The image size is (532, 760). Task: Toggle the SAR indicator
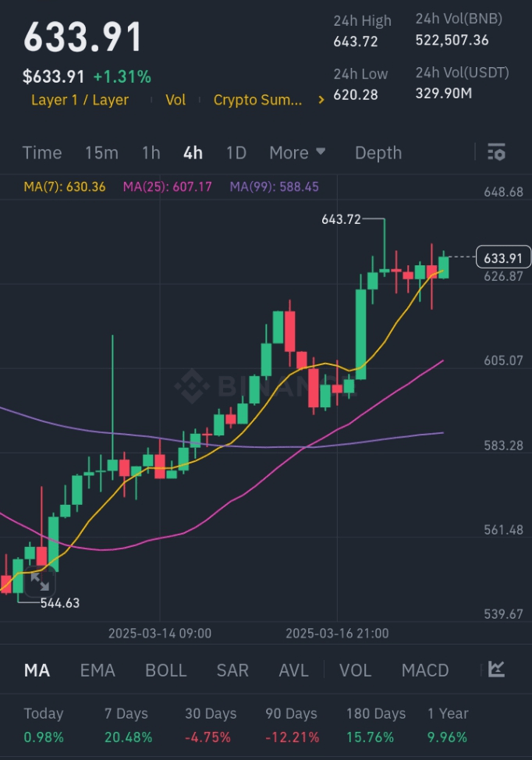[232, 670]
